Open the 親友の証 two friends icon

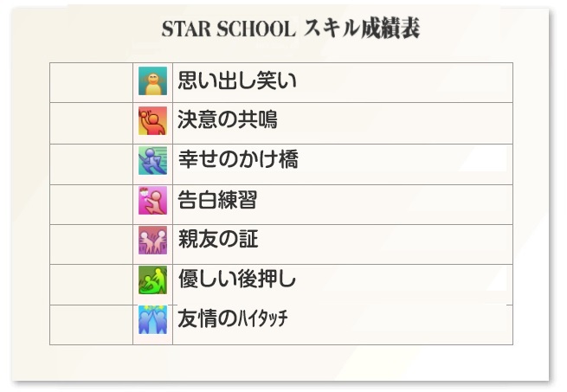[152, 240]
